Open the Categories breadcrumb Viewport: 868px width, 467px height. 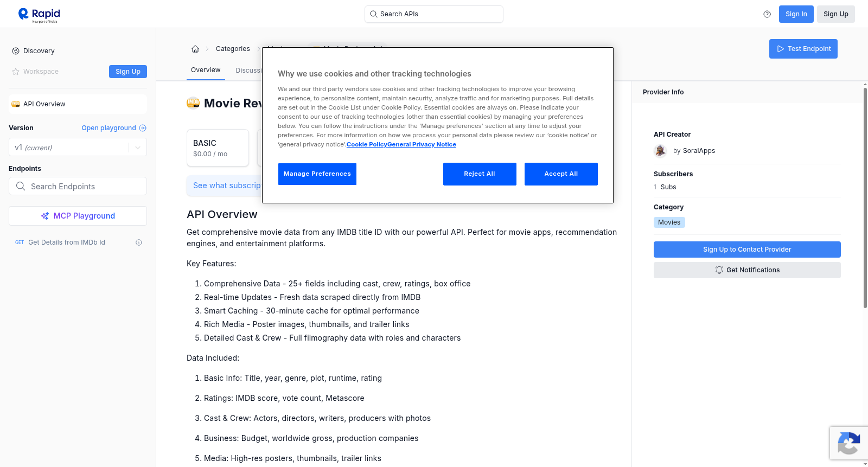tap(233, 49)
